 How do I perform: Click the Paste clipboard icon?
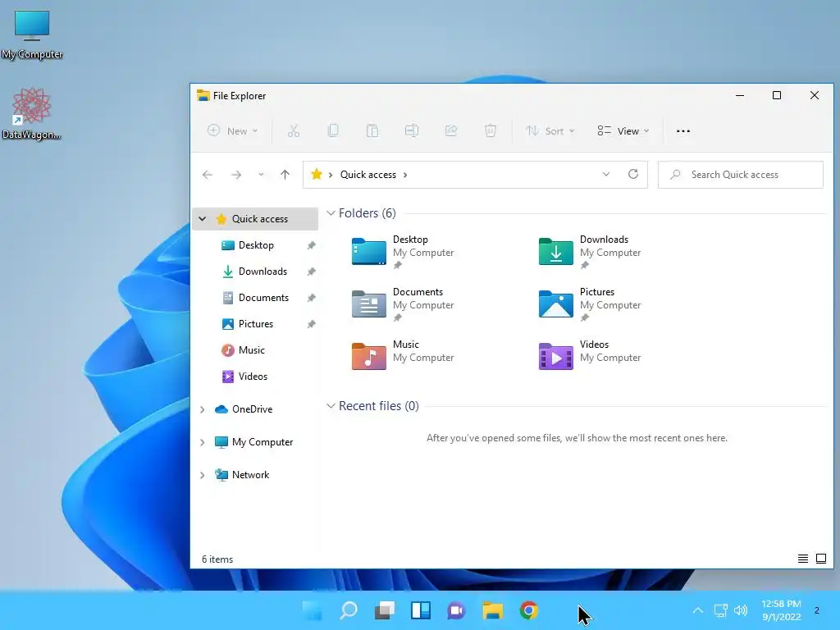click(372, 130)
